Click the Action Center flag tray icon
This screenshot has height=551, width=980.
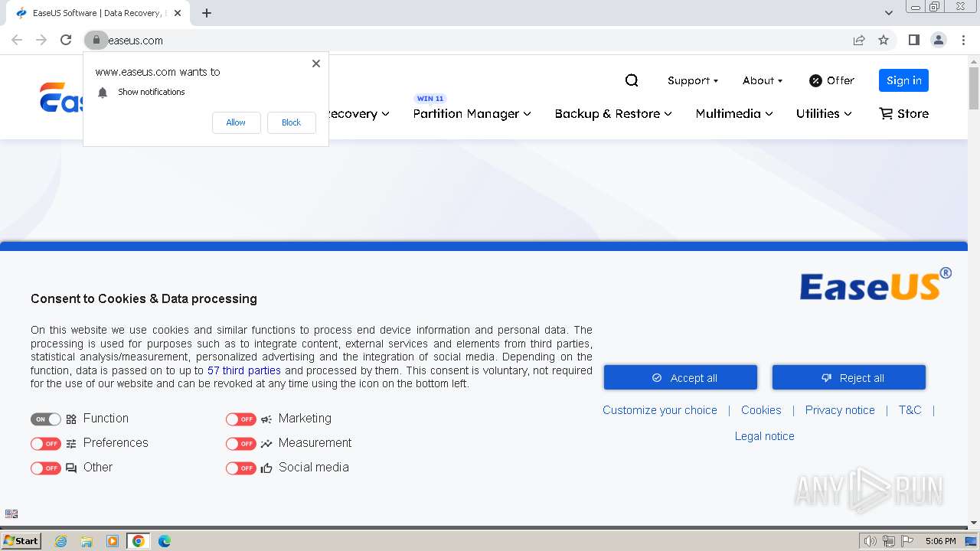(x=907, y=541)
